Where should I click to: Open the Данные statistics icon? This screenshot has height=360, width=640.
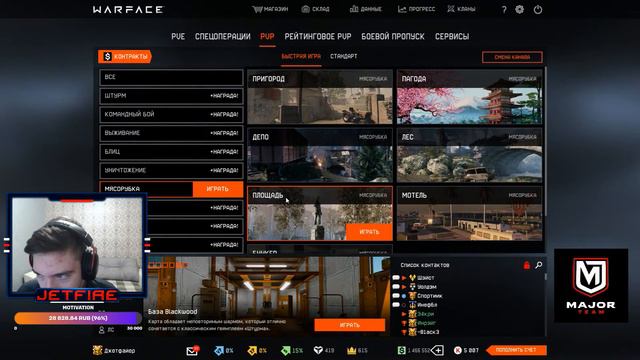[x=354, y=9]
